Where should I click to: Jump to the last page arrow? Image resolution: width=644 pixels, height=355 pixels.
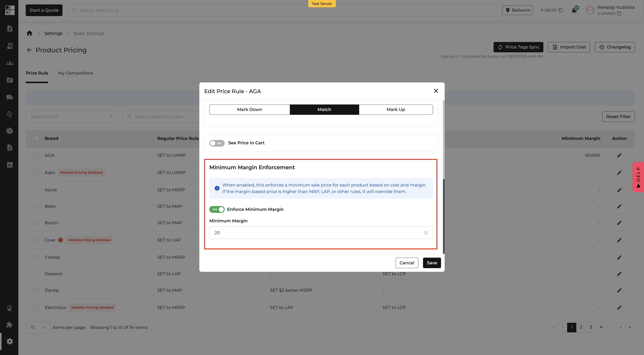point(630,327)
